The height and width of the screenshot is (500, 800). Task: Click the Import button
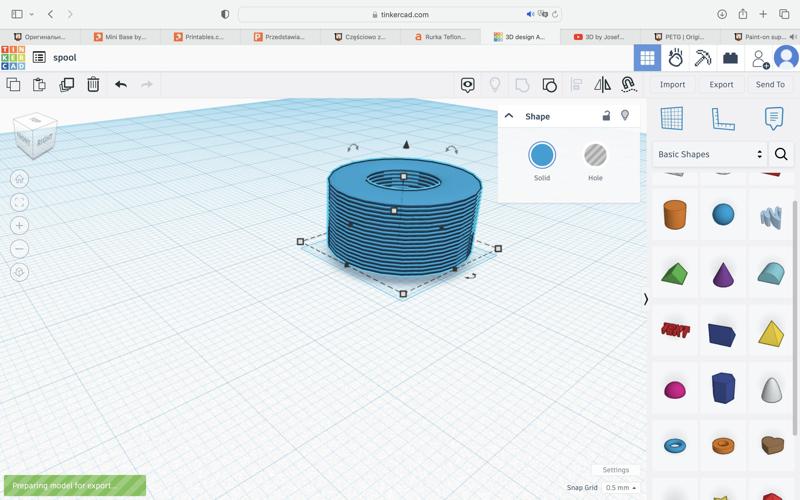[672, 85]
